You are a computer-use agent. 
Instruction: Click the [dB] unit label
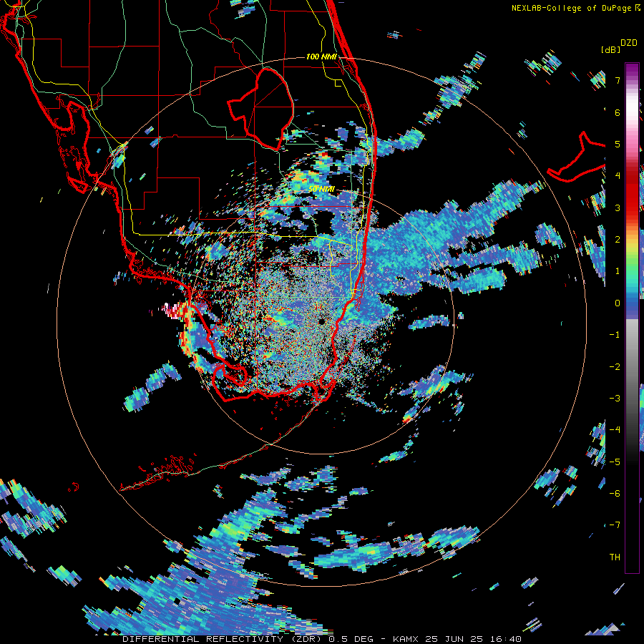(x=611, y=49)
